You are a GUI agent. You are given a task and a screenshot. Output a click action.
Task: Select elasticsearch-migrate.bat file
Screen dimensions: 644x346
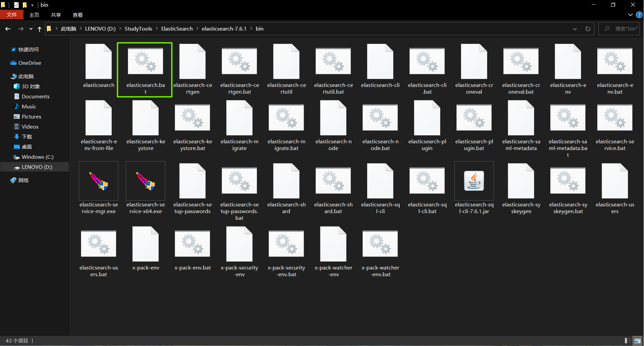[x=286, y=126]
